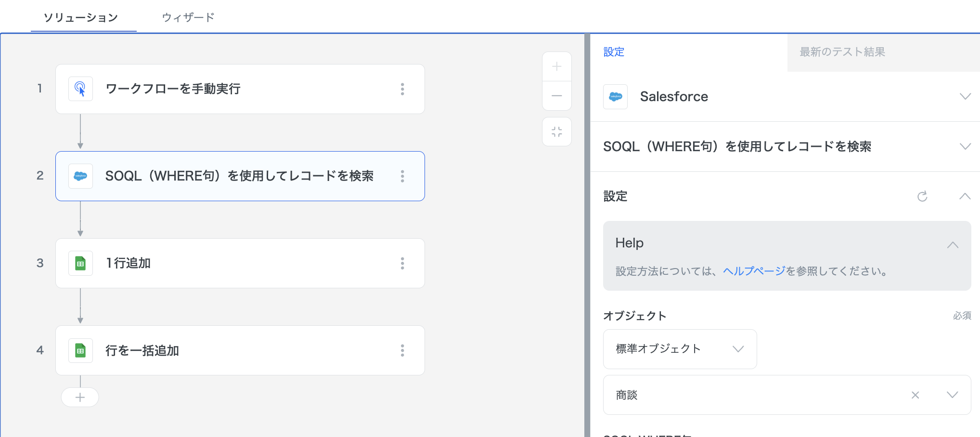Open the three-dot menu for 1行追加 step
Image resolution: width=980 pixels, height=437 pixels.
[x=402, y=263]
